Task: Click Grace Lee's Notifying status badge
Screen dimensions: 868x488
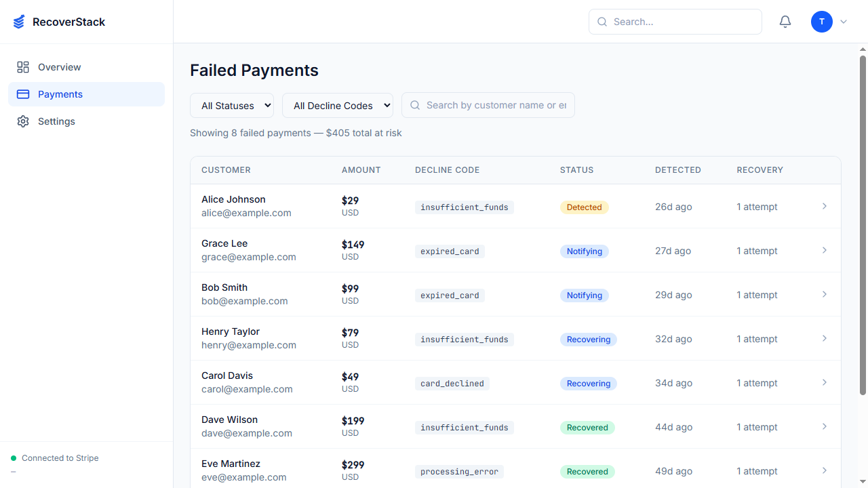Action: pos(585,251)
